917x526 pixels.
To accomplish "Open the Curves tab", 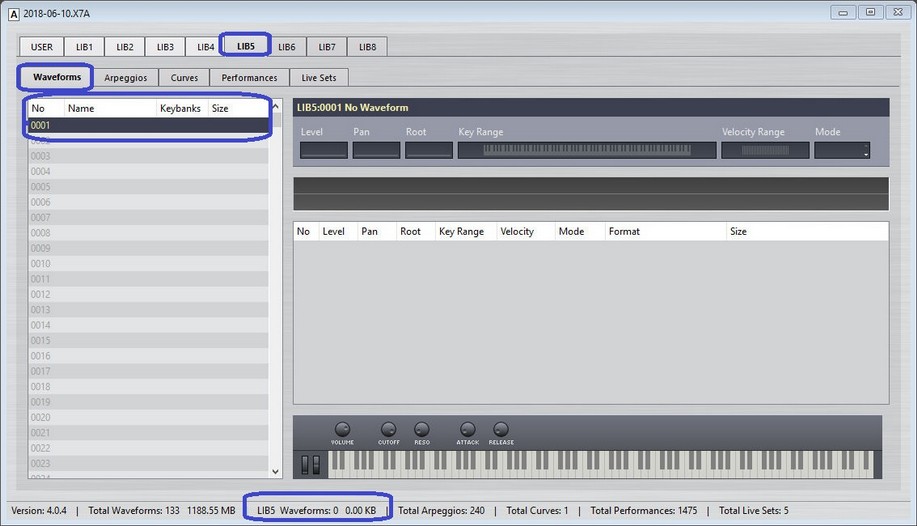I will click(184, 78).
